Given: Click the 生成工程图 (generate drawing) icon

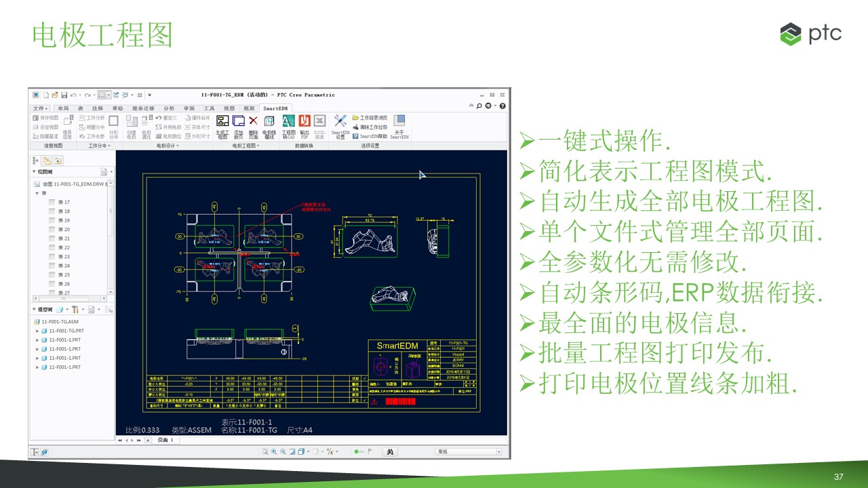Looking at the screenshot, I should coord(222,121).
